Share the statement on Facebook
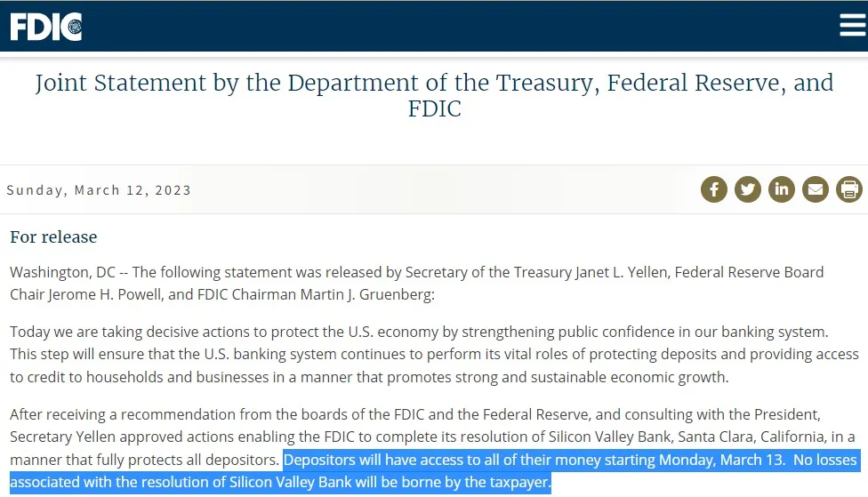 714,189
